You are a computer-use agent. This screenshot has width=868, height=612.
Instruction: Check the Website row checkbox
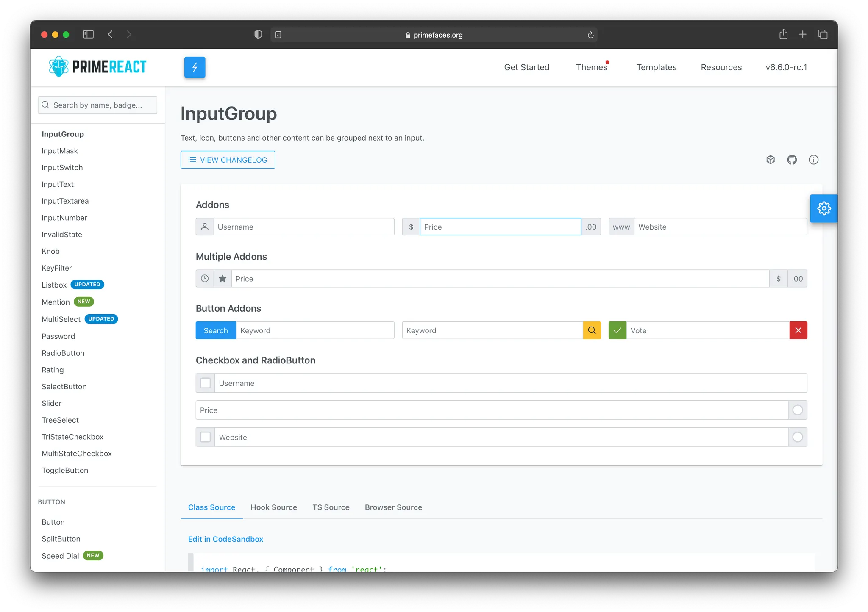[x=206, y=437]
